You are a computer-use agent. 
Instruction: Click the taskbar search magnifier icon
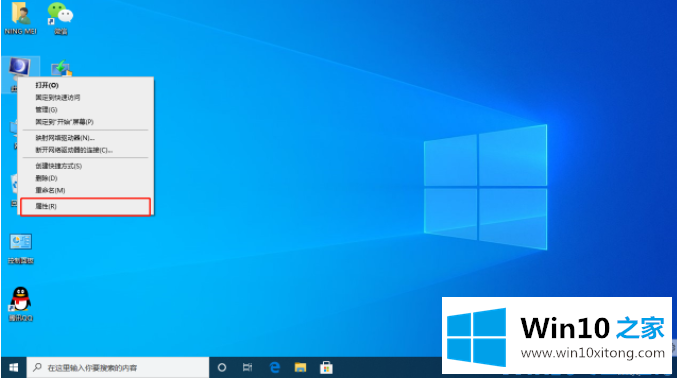[38, 367]
